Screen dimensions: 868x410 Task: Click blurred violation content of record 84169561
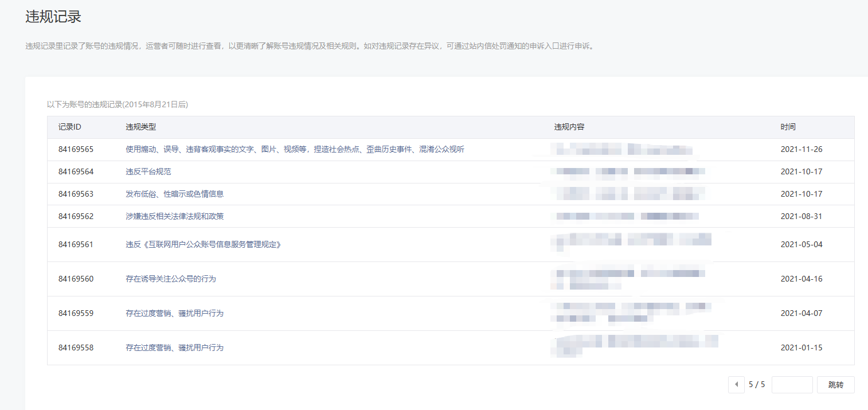pos(631,243)
